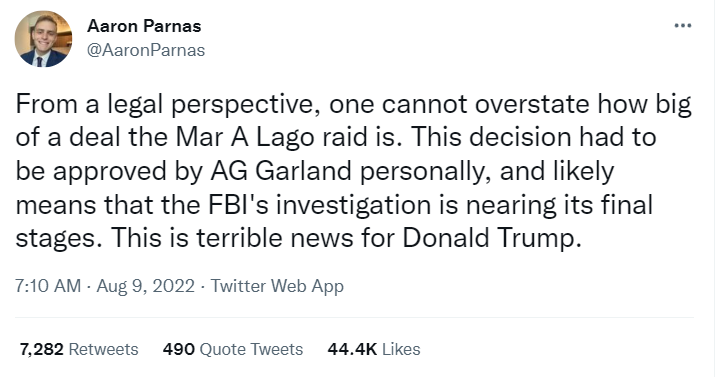Viewport: 716px width, 377px height.
Task: Open the three-dot more options menu
Action: [683, 26]
